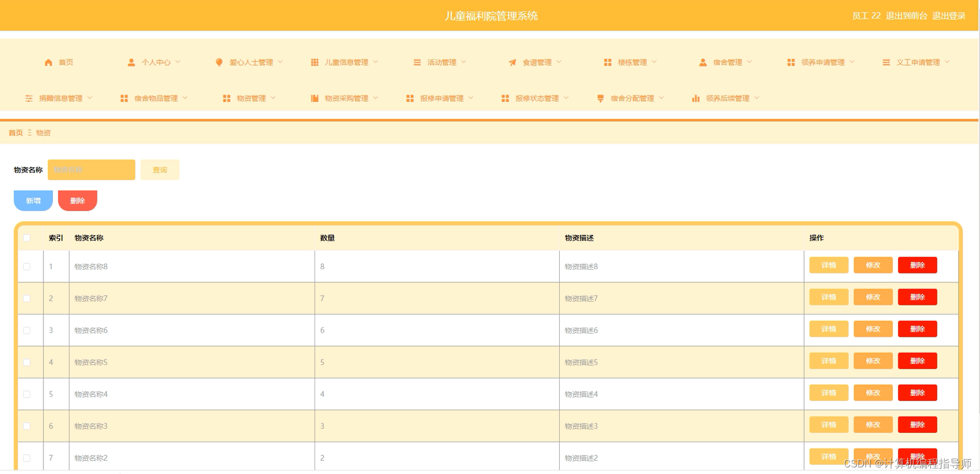
Task: Check the checkbox for row 物资名称5
Action: 26,362
